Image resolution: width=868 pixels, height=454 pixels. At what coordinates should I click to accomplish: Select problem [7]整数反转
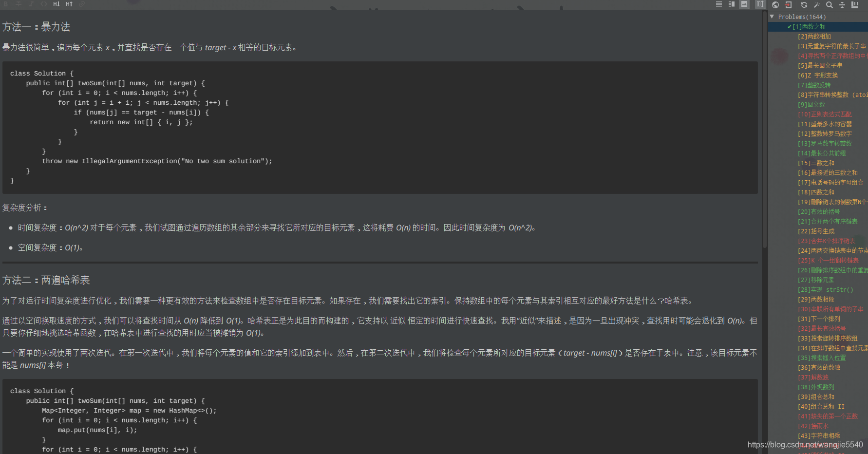pos(814,85)
